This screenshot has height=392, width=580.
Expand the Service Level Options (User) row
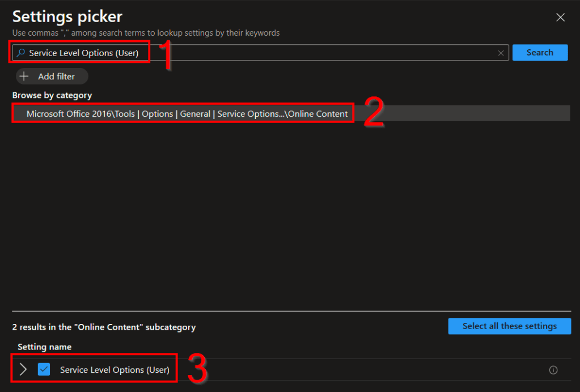click(x=23, y=369)
